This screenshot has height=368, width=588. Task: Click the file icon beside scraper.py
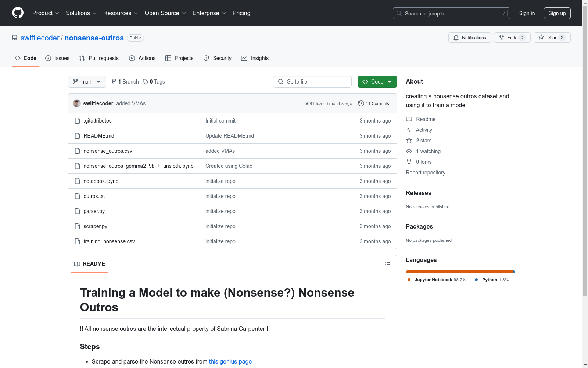[77, 226]
